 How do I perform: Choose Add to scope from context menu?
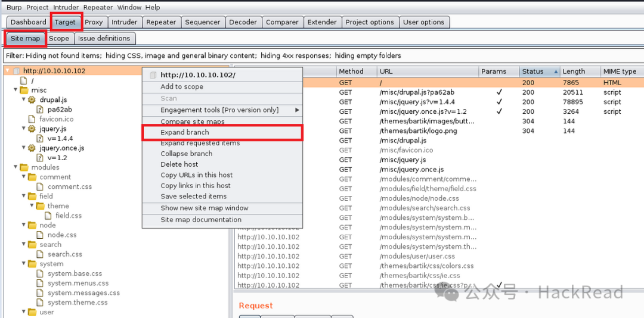pos(222,86)
